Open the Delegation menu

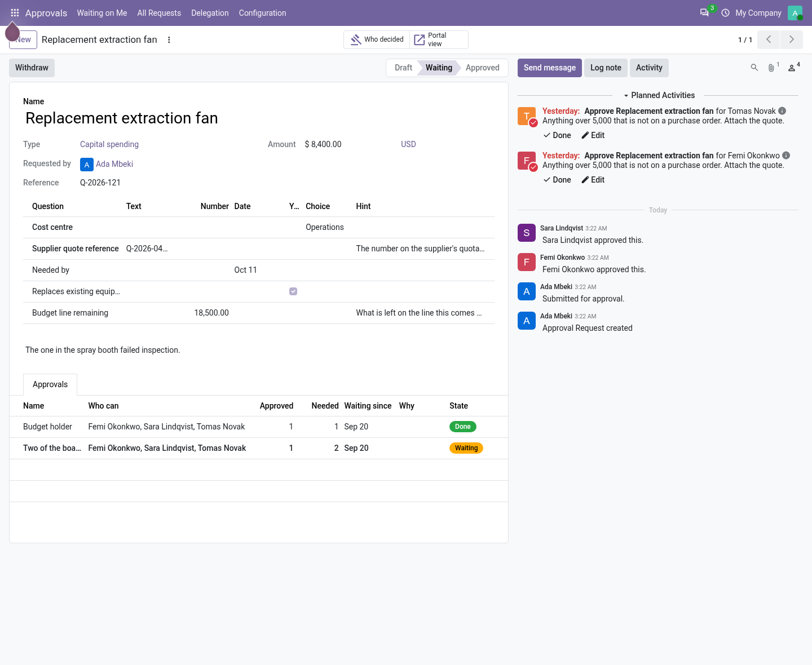210,13
